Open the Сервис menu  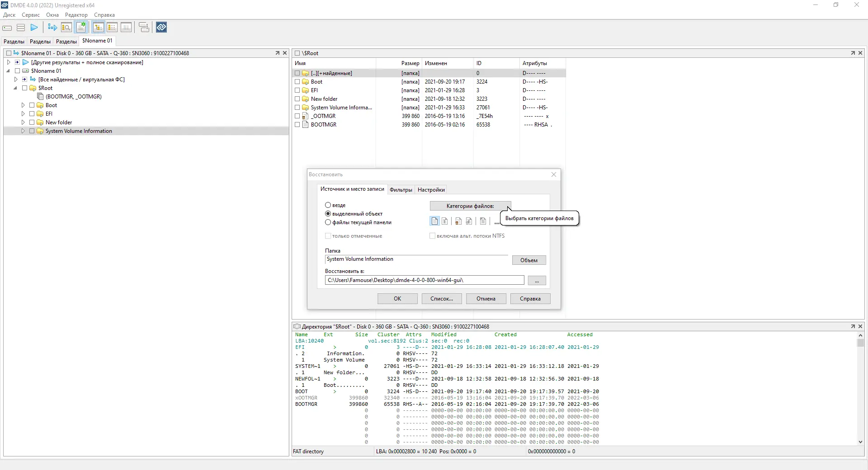(31, 15)
